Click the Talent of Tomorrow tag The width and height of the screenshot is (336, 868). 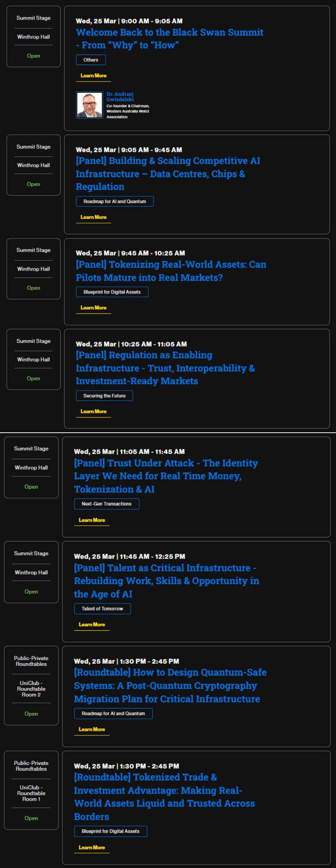point(102,609)
